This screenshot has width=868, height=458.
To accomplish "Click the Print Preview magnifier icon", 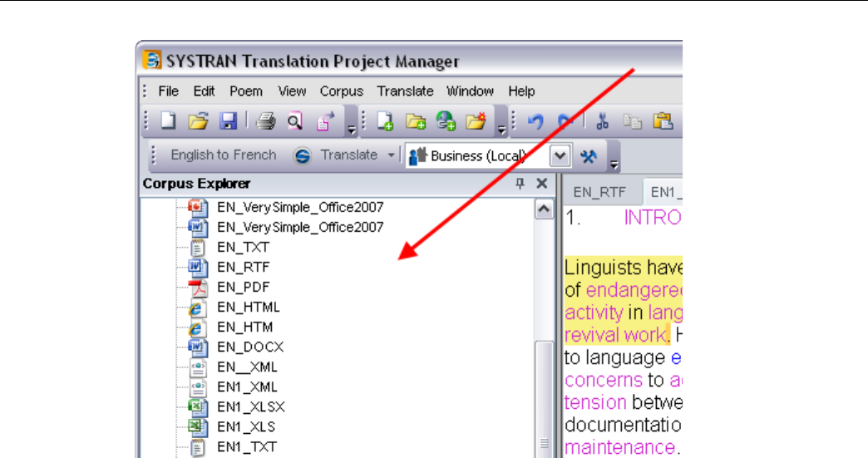I will point(295,121).
